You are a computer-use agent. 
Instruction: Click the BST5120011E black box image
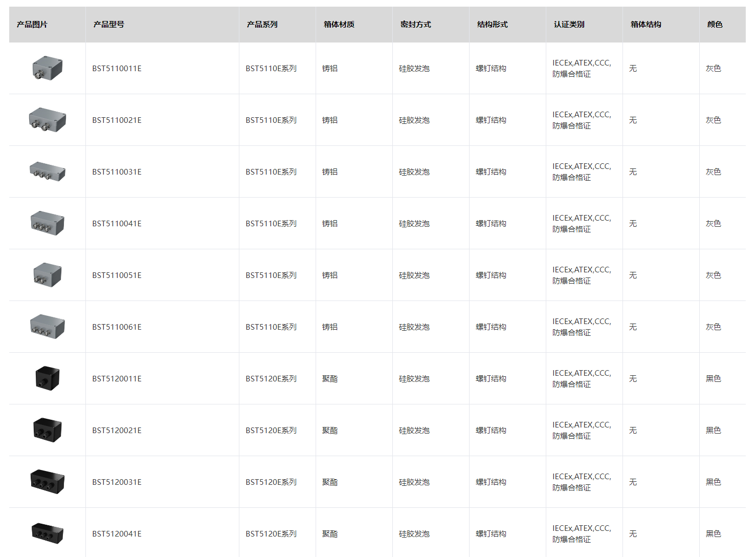pos(47,378)
